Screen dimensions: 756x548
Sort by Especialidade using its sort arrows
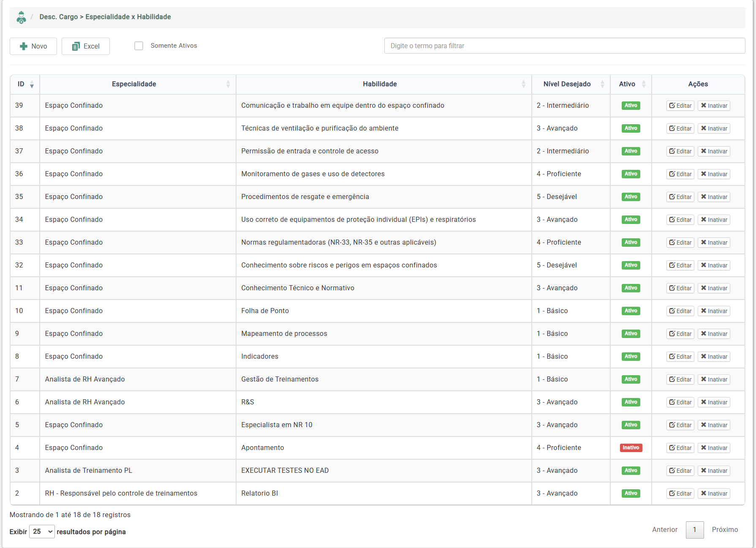point(228,84)
